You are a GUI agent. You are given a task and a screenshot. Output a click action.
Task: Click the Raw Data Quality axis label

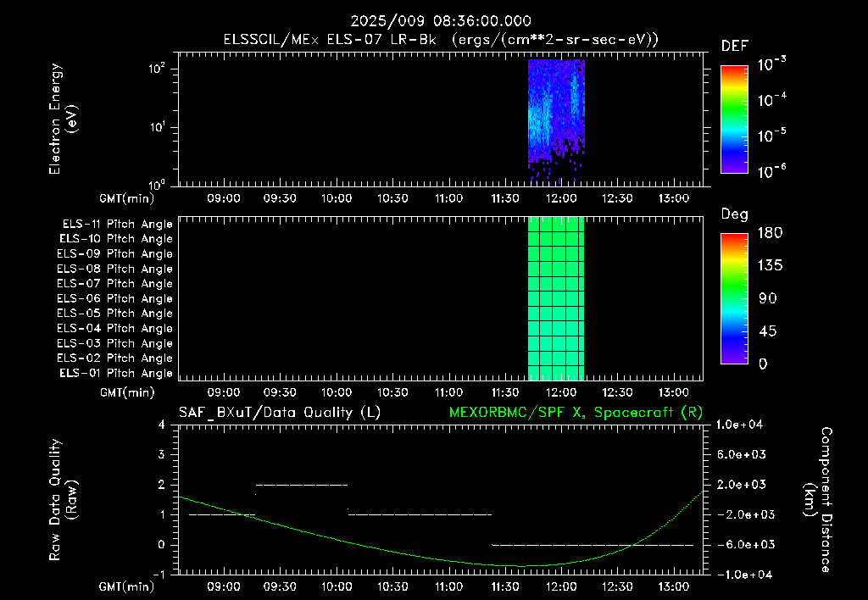point(63,500)
